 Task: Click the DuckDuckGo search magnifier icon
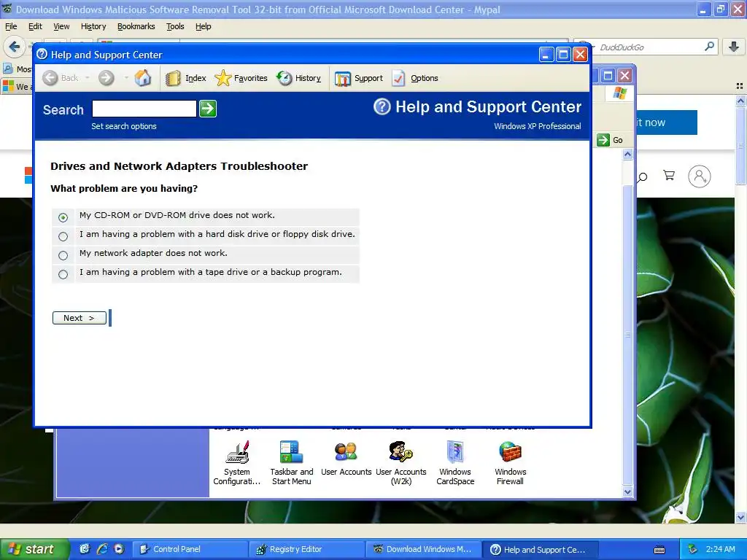pos(709,47)
